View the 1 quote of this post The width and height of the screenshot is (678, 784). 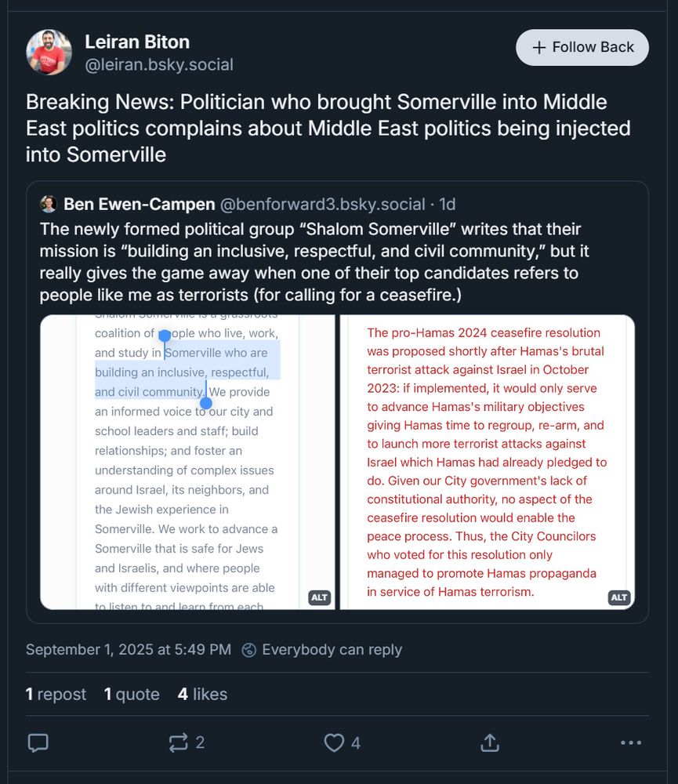pyautogui.click(x=132, y=694)
